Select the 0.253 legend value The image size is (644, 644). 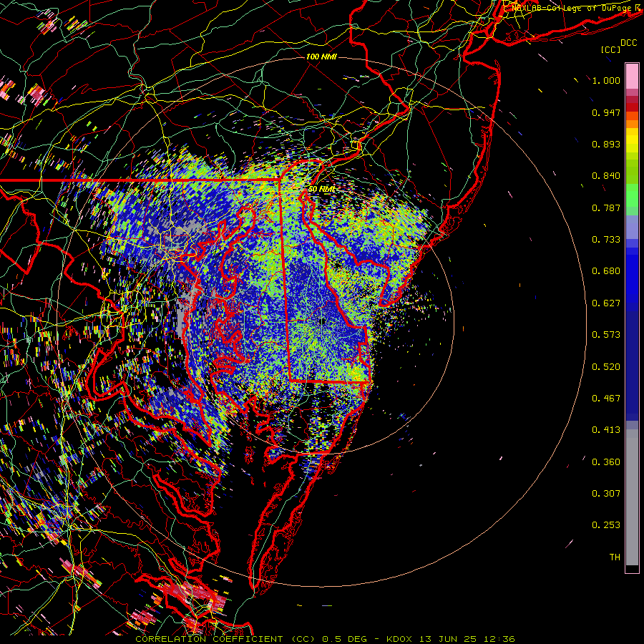click(x=606, y=525)
